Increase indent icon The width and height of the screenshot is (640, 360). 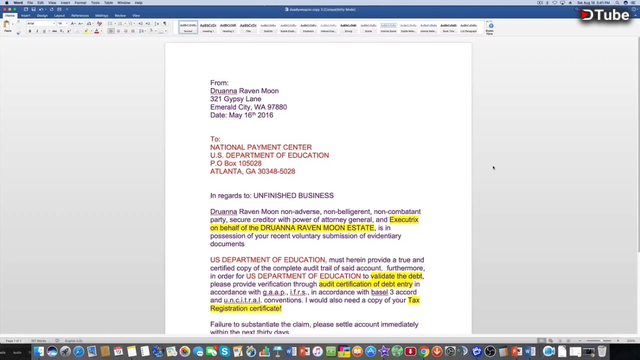pyautogui.click(x=148, y=23)
